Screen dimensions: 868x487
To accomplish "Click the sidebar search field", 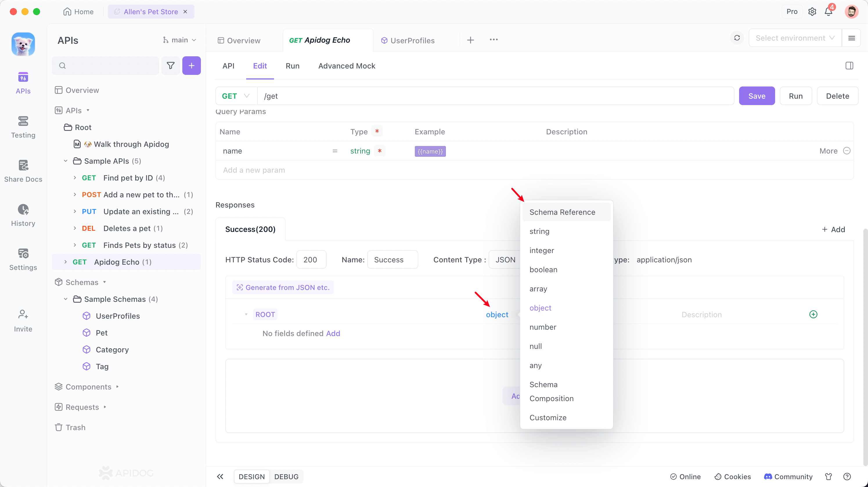I will [105, 65].
